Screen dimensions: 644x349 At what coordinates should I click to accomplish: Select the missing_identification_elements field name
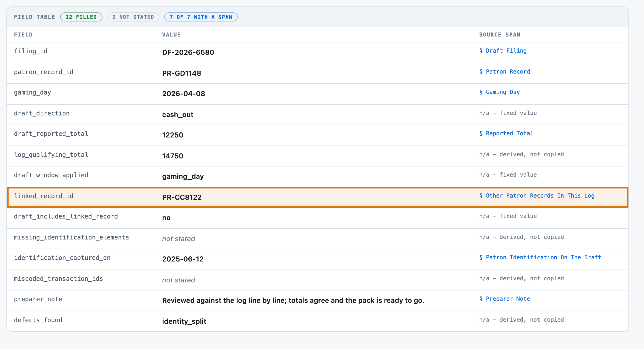pyautogui.click(x=71, y=237)
